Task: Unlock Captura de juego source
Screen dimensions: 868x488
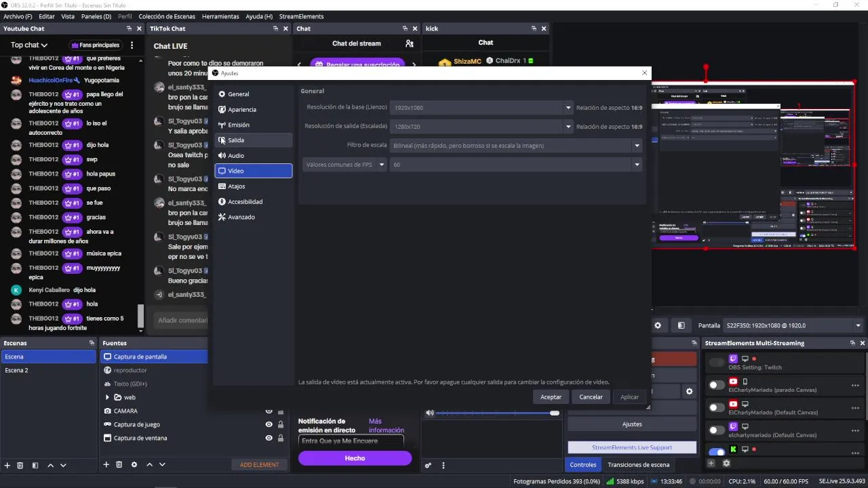Action: click(x=280, y=424)
